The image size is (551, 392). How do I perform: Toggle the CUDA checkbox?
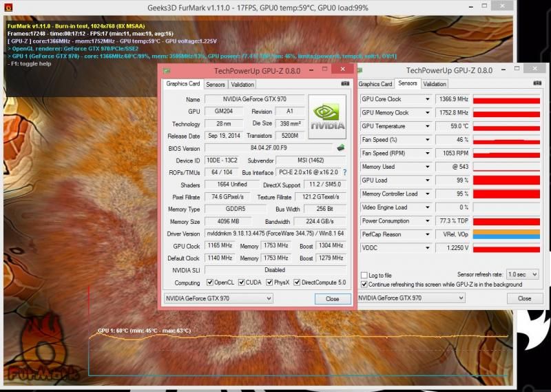click(241, 282)
